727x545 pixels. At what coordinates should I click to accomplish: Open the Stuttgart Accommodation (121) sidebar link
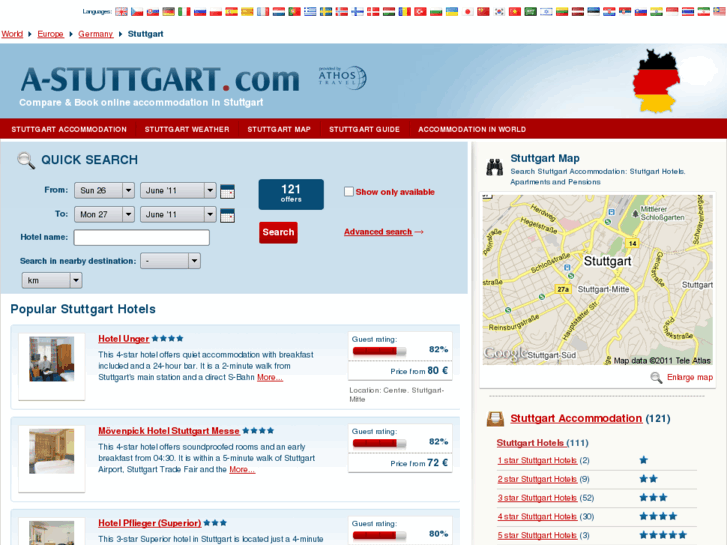coord(576,418)
